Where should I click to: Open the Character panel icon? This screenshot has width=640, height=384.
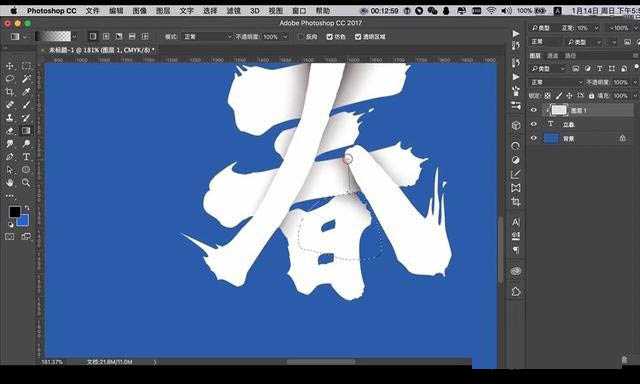(x=516, y=222)
